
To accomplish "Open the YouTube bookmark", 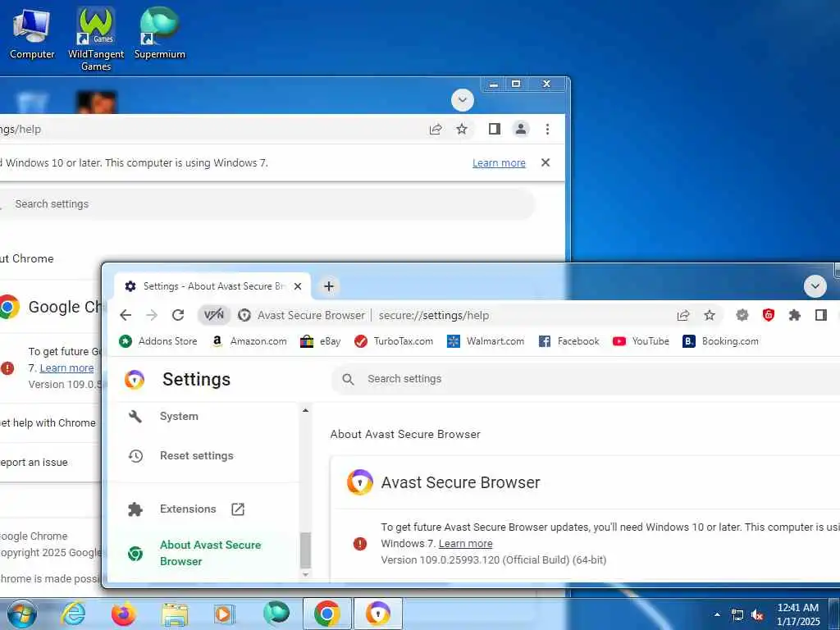I will pyautogui.click(x=641, y=341).
